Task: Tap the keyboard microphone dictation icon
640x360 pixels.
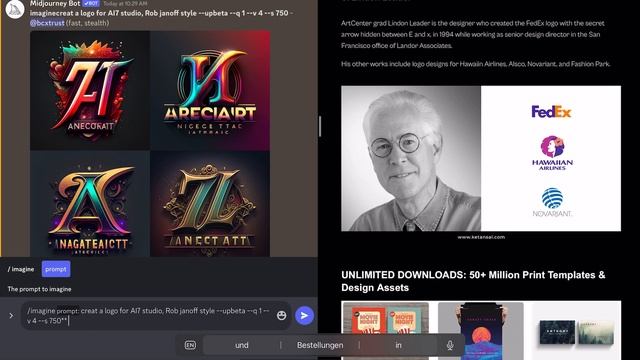Action: coord(450,345)
